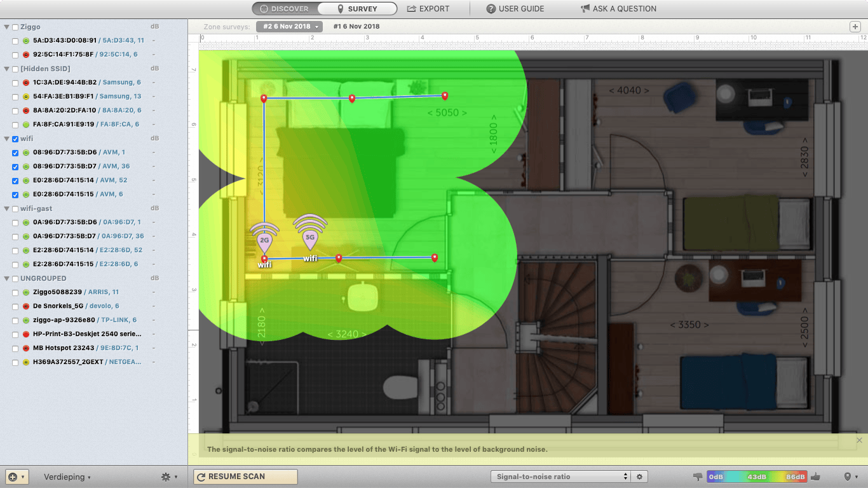868x488 pixels.
Task: Select network name E2:28:6D:74:15:14
Action: point(64,250)
